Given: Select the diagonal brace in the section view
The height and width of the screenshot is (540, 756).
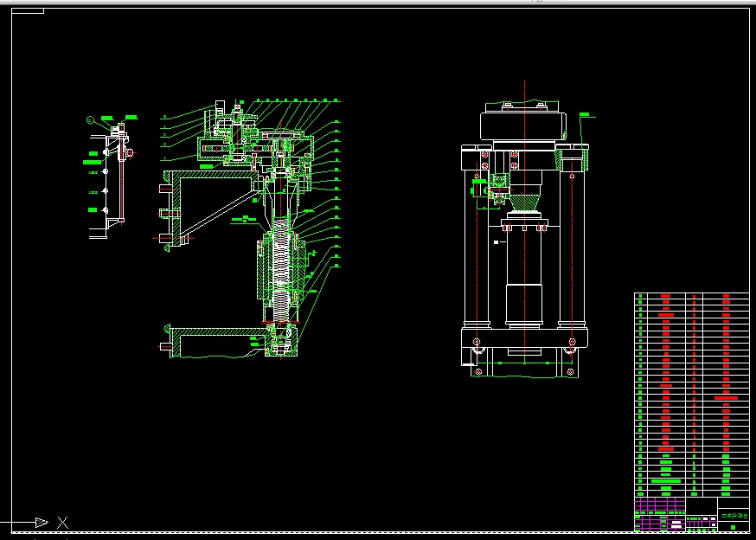Looking at the screenshot, I should 220,215.
